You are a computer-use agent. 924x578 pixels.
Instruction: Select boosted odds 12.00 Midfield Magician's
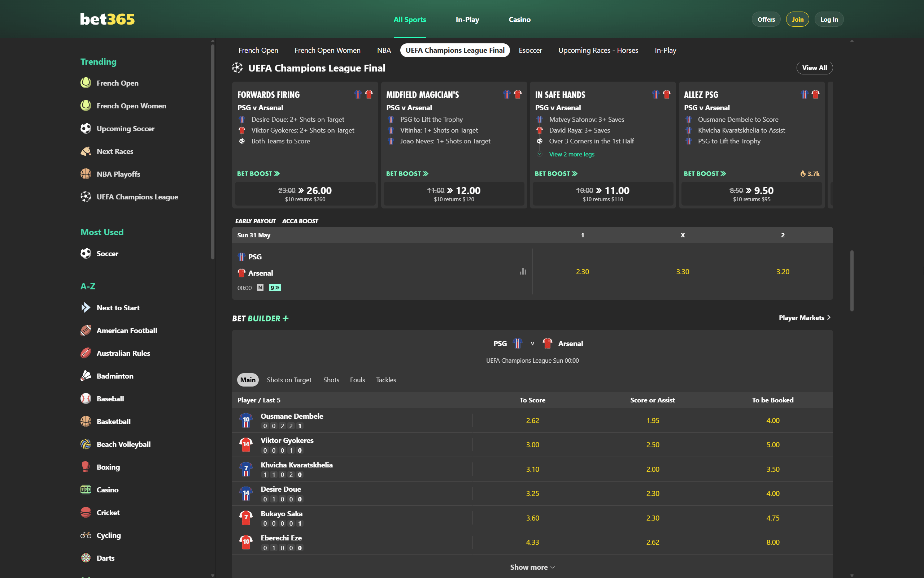click(x=454, y=194)
